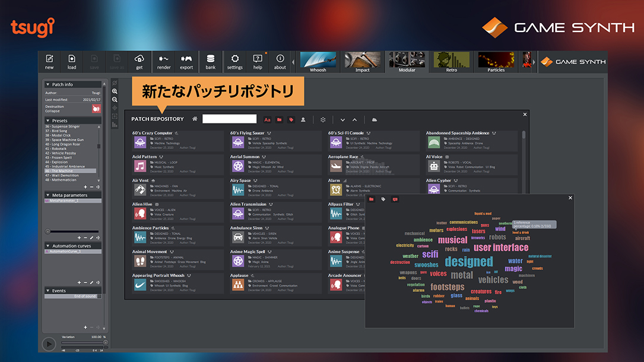Open the export tool
This screenshot has width=644, height=362.
coord(186,62)
